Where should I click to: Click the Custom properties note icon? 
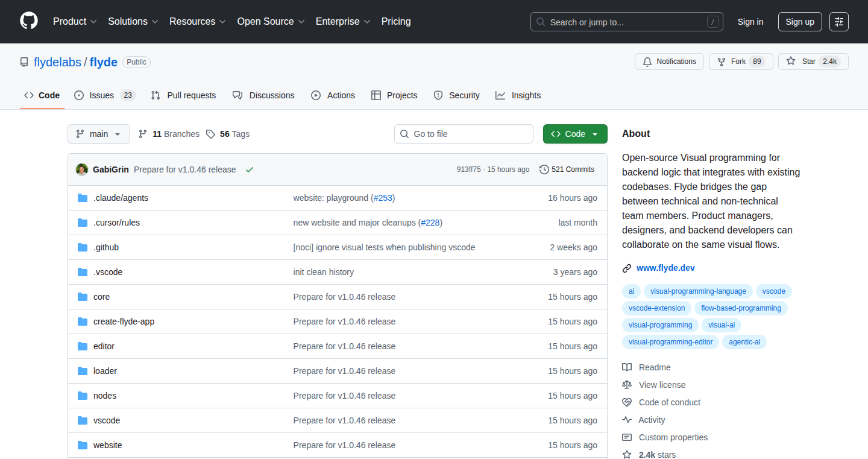(627, 437)
